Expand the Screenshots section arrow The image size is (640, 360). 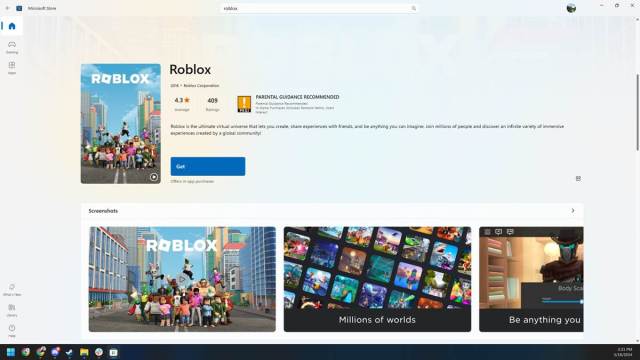(x=573, y=211)
